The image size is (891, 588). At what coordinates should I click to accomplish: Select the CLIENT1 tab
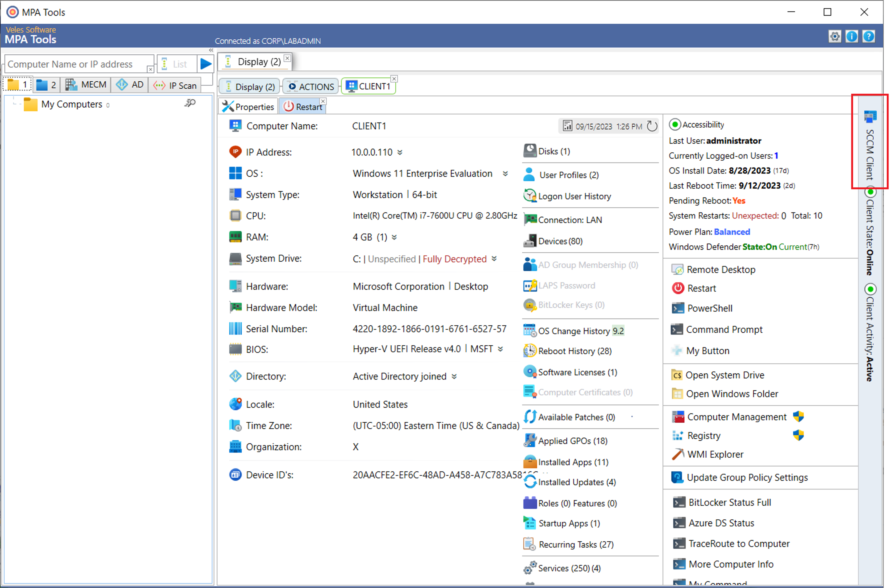tap(368, 86)
